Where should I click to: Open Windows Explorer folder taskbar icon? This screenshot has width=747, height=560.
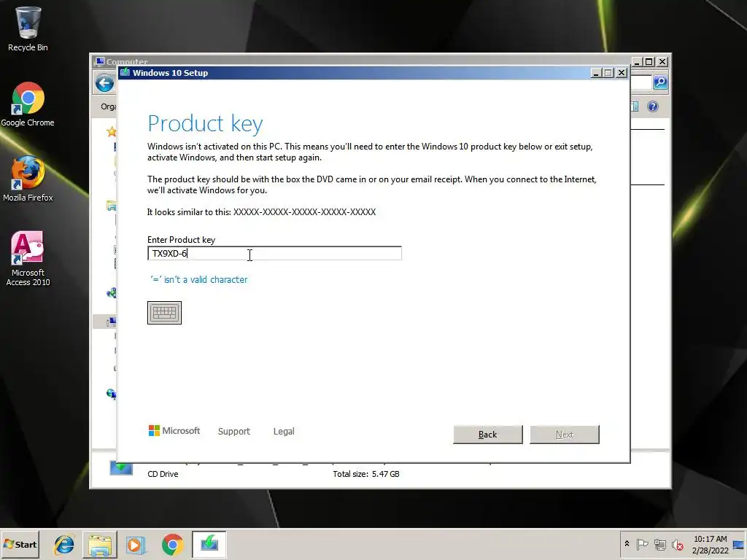pos(100,544)
